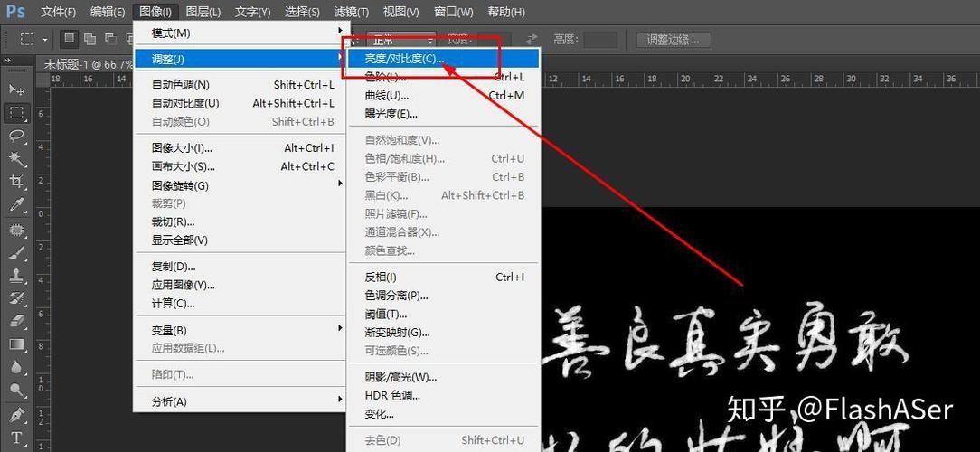Switch to the 未标题-1 document tab
This screenshot has width=980, height=452.
88,64
